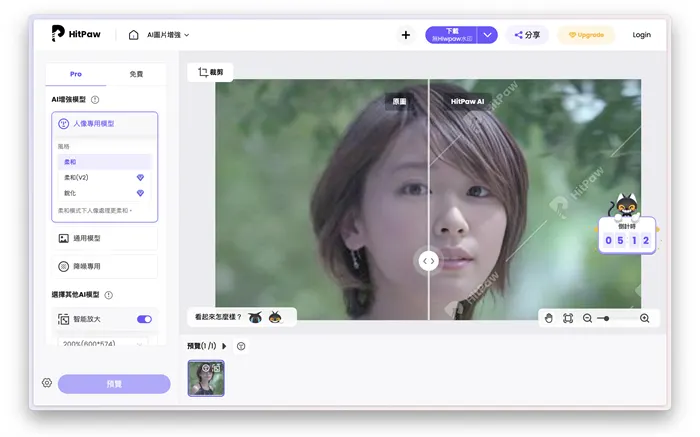Click the Upgrade button
This screenshot has height=437, width=700.
pos(586,35)
